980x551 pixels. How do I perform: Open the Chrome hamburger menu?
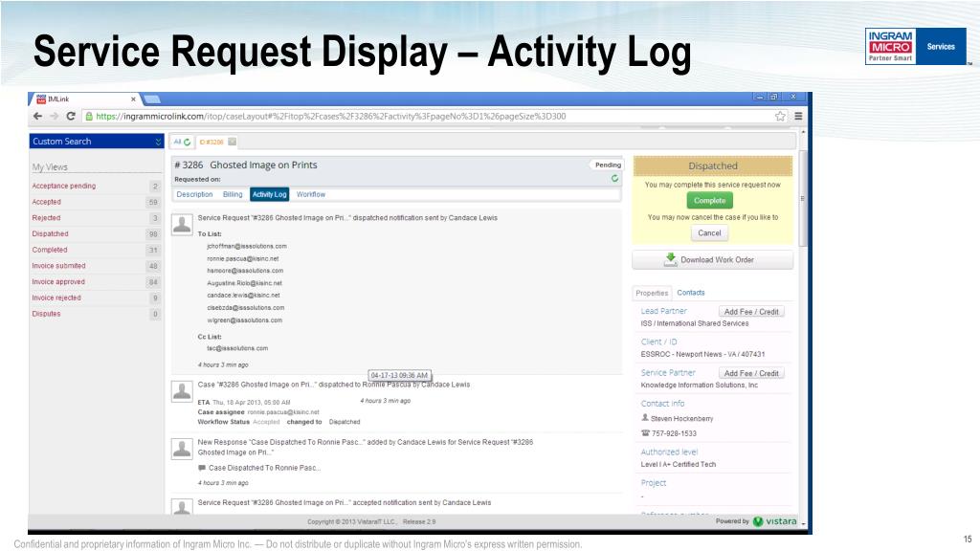[798, 116]
